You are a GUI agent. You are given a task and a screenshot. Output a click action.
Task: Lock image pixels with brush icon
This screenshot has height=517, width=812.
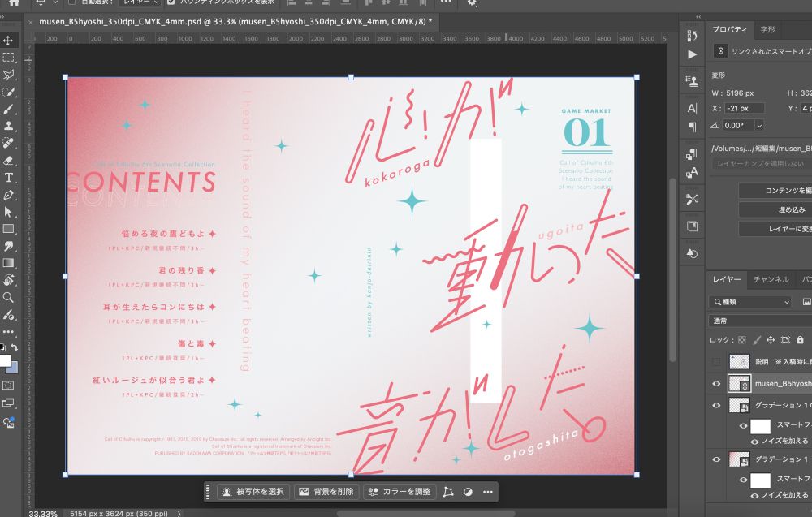[757, 340]
